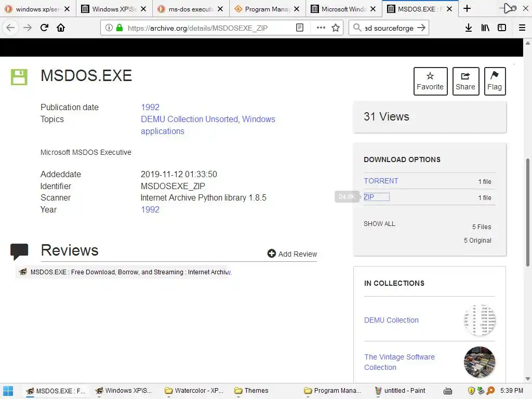Image resolution: width=532 pixels, height=399 pixels.
Task: Open the DEMU Collection link
Action: (x=391, y=320)
